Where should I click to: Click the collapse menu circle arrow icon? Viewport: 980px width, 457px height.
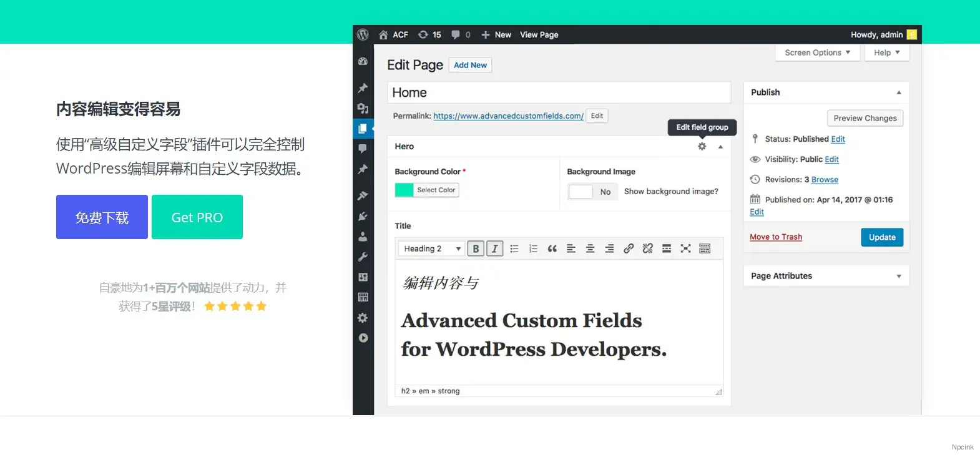point(363,338)
